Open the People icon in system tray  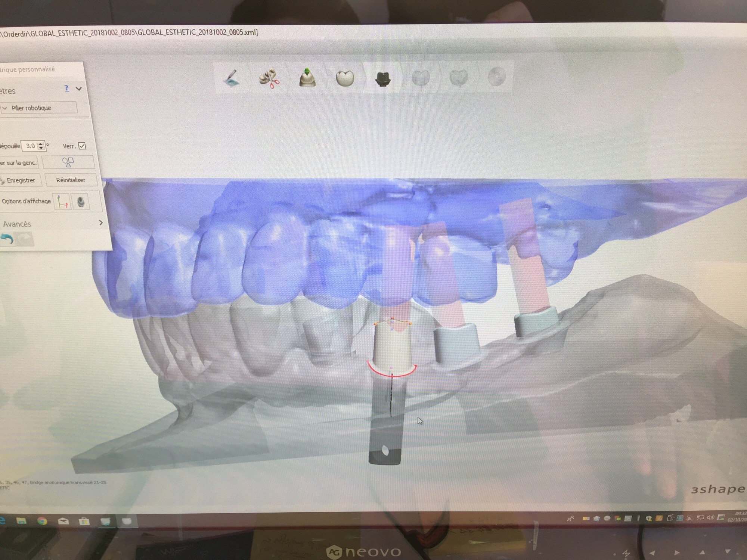pos(570,518)
